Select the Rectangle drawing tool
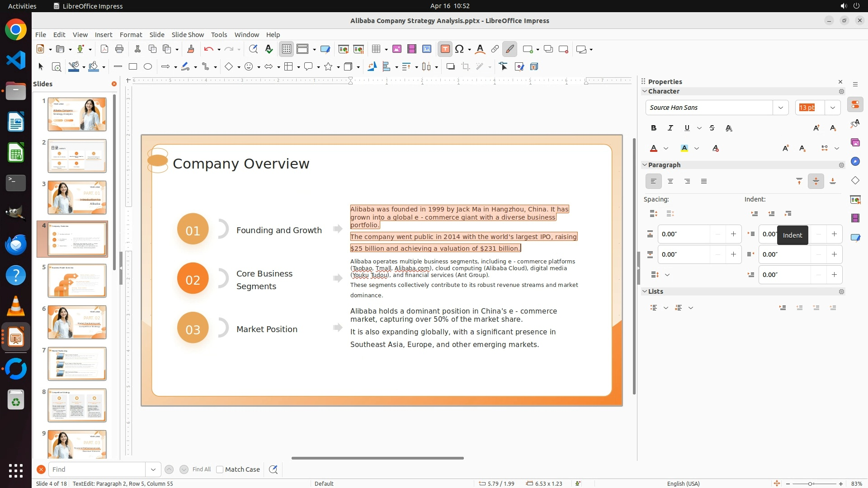This screenshot has height=488, width=868. coord(132,66)
